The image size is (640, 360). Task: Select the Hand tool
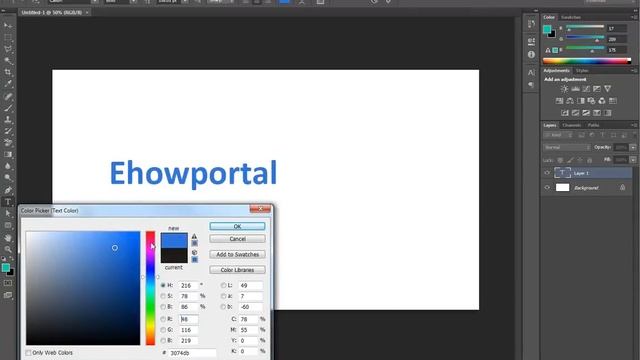(8, 238)
